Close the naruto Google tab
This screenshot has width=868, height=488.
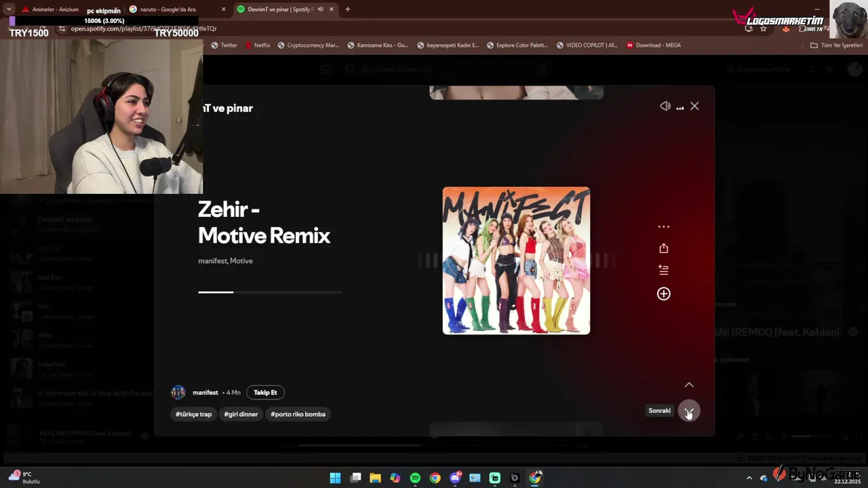tap(223, 9)
